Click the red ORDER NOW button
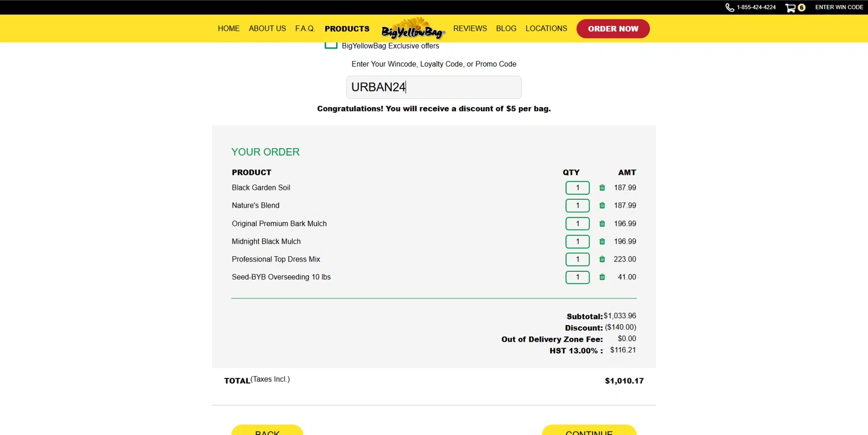 (613, 29)
